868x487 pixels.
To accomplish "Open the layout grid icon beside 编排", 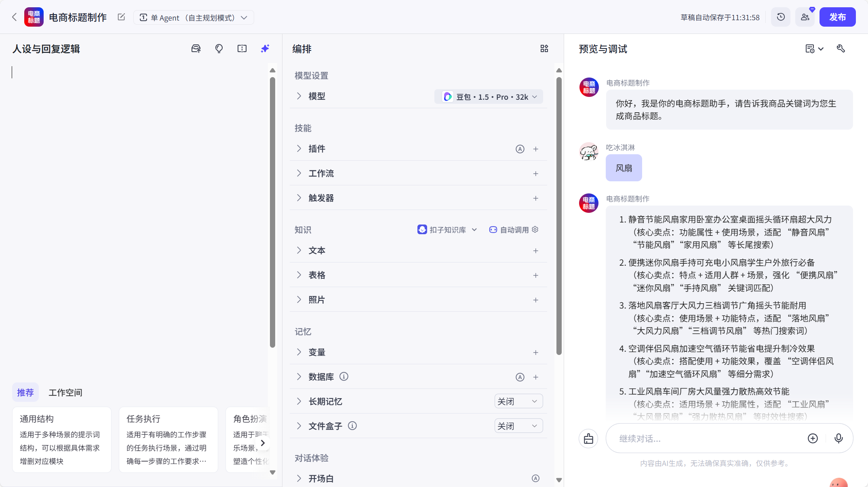I will tap(544, 48).
